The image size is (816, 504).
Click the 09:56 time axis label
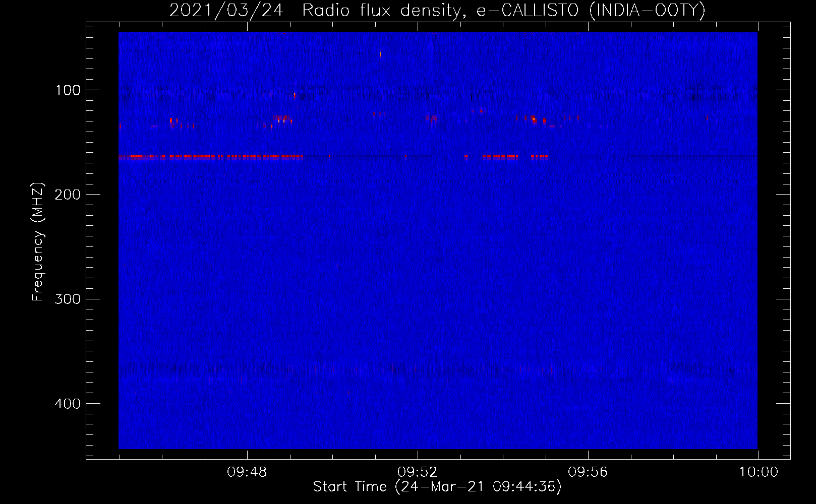coord(588,472)
